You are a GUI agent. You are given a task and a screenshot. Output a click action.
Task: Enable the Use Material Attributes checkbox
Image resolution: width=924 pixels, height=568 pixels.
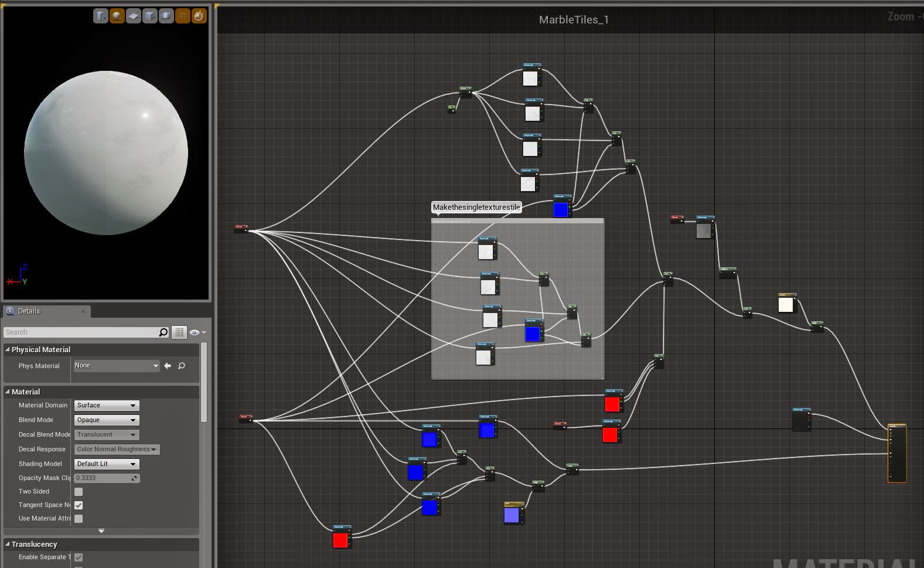tap(79, 519)
